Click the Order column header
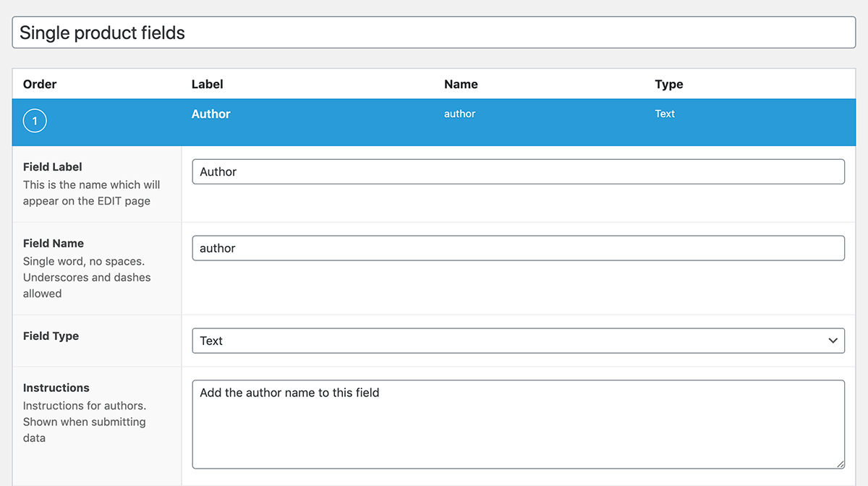 tap(40, 84)
